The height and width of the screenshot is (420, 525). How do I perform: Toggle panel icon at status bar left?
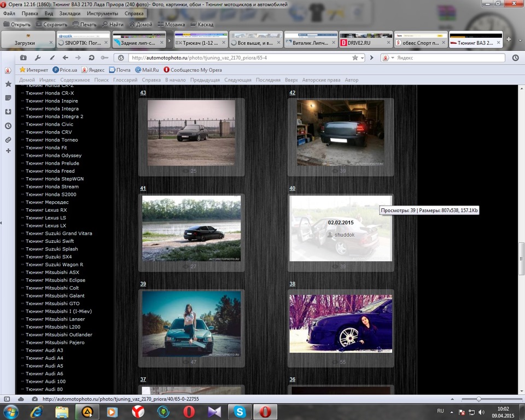pyautogui.click(x=7, y=399)
